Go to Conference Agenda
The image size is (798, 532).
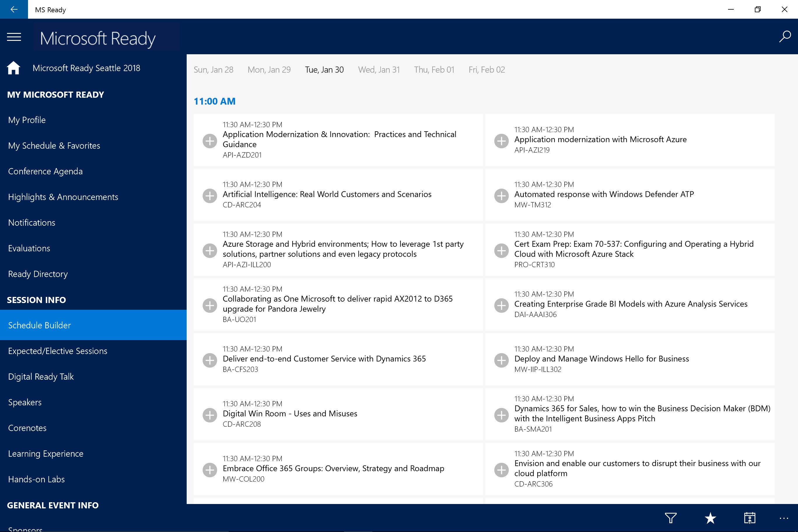pyautogui.click(x=45, y=171)
